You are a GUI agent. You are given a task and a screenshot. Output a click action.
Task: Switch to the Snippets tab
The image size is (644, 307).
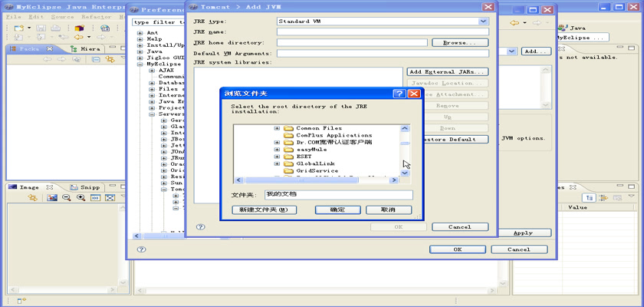pyautogui.click(x=85, y=187)
